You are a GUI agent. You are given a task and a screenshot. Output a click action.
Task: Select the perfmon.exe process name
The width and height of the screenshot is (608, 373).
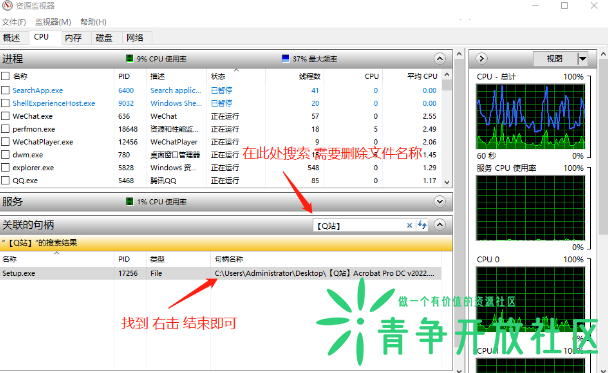coord(34,129)
